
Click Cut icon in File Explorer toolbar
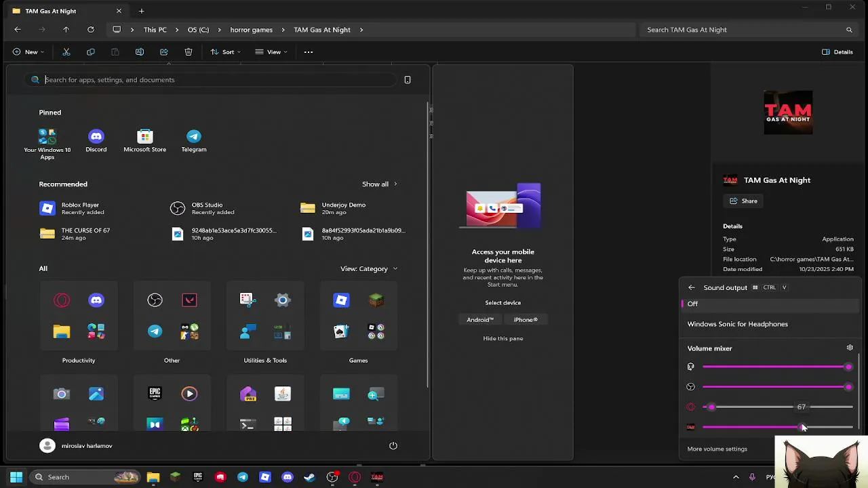pyautogui.click(x=66, y=52)
